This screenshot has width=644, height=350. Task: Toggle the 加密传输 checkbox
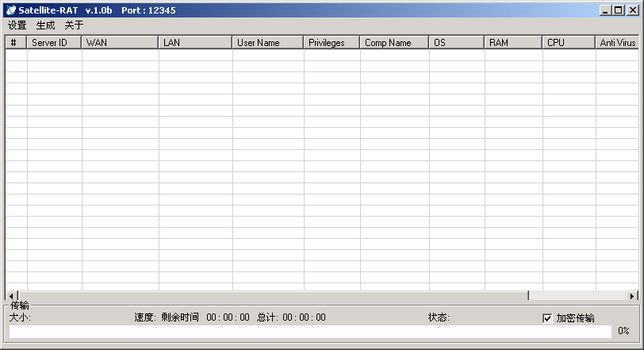pyautogui.click(x=547, y=318)
